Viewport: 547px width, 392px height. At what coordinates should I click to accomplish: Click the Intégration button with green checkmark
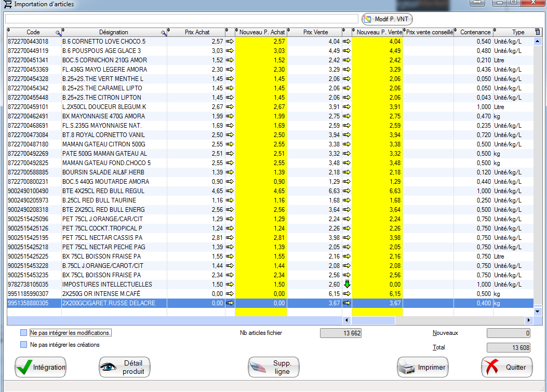point(41,367)
